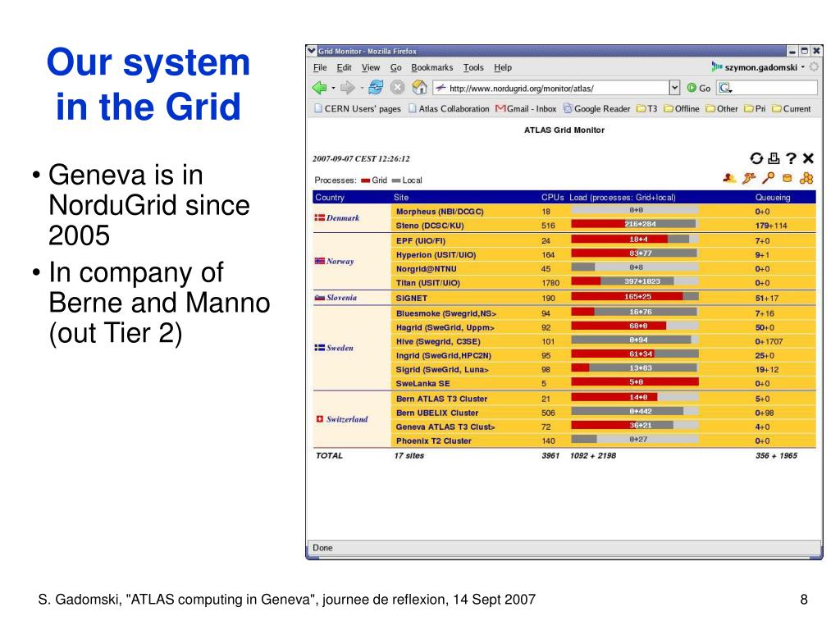Image resolution: width=840 pixels, height=630 pixels.
Task: Open the Bookmarks menu
Action: 431,67
